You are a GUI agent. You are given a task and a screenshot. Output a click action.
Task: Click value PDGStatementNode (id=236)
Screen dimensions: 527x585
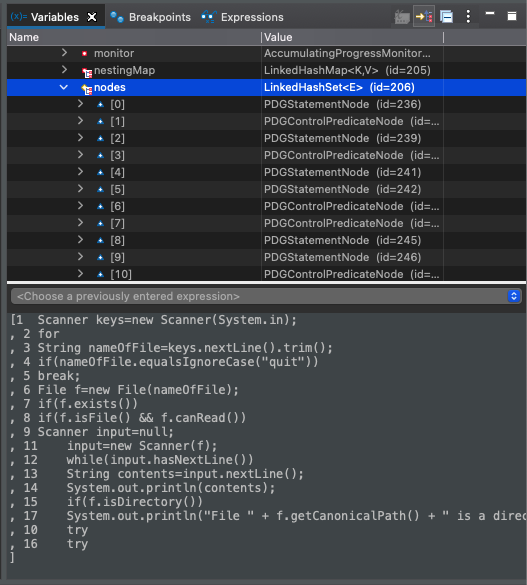click(x=342, y=104)
